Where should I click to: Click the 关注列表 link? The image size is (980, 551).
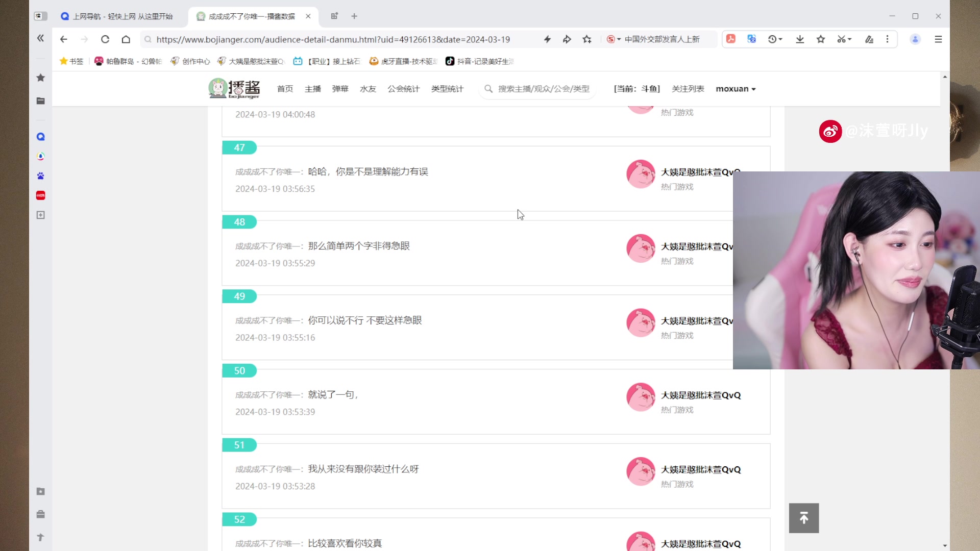(x=688, y=89)
